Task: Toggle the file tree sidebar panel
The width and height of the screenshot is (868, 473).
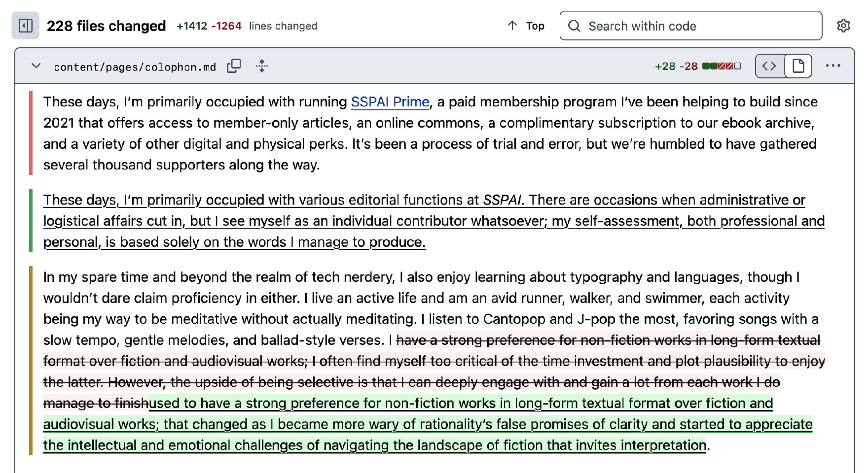Action: (x=25, y=26)
